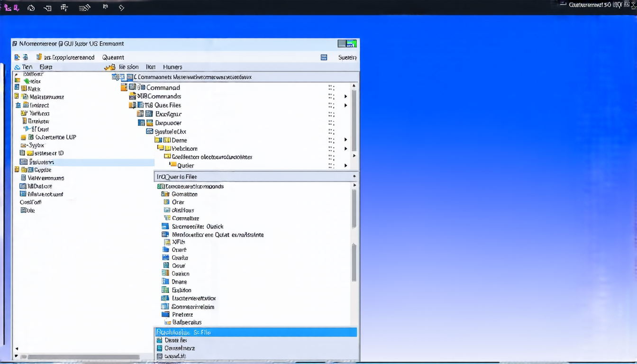This screenshot has height=364, width=637.
Task: Click the blue window icon beside Dnane
Action: point(165,282)
